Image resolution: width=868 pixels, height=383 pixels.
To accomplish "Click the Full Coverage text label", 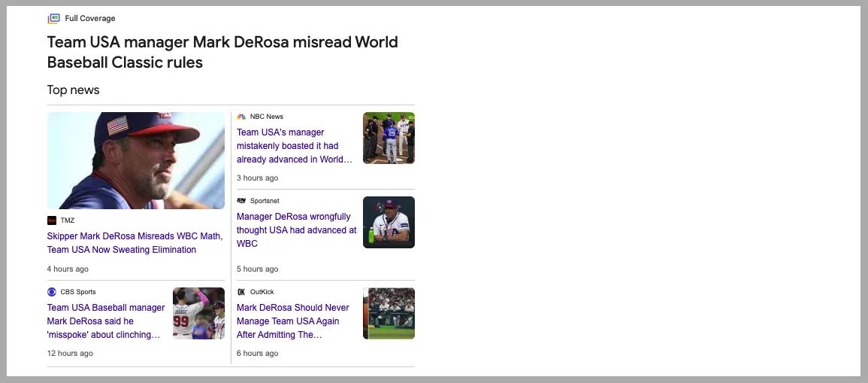I will pyautogui.click(x=90, y=18).
